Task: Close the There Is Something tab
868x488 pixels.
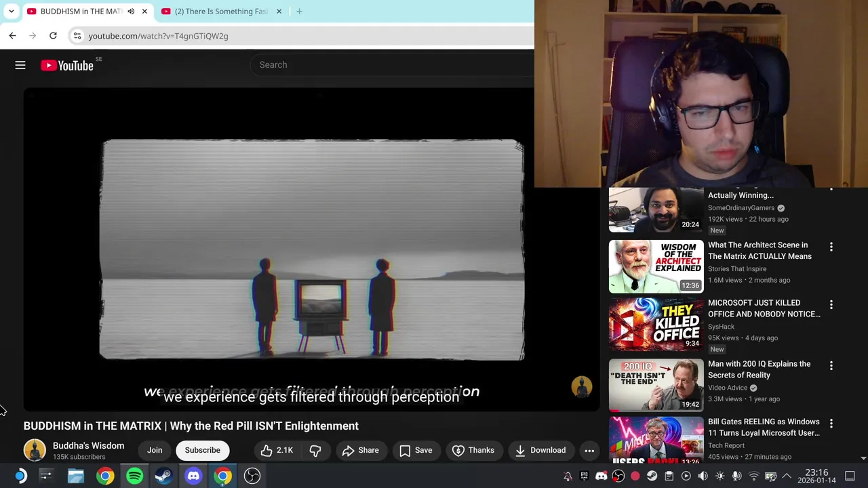Action: click(279, 12)
